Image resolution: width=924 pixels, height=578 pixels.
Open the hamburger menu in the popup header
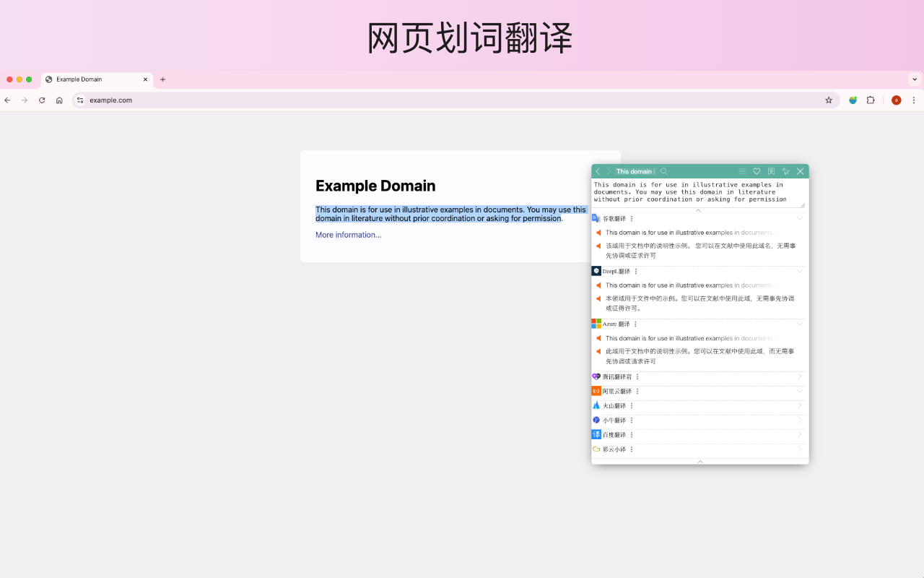coord(742,171)
